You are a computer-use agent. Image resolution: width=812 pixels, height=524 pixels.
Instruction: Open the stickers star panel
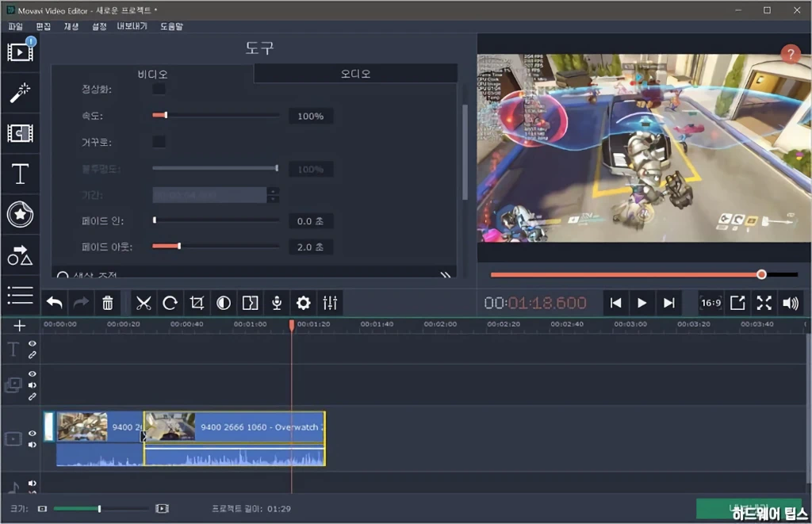coord(20,214)
